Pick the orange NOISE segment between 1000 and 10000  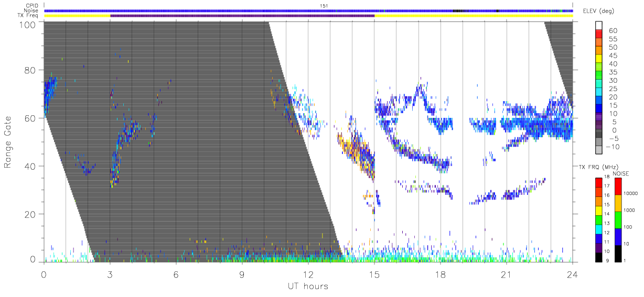[617, 203]
